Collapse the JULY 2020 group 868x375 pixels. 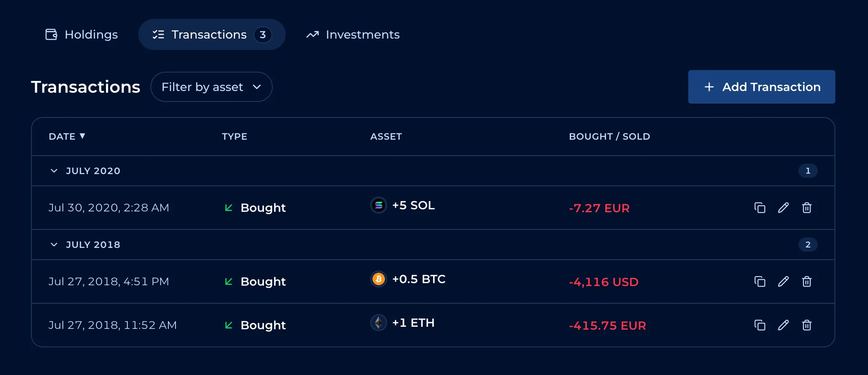[x=54, y=171]
